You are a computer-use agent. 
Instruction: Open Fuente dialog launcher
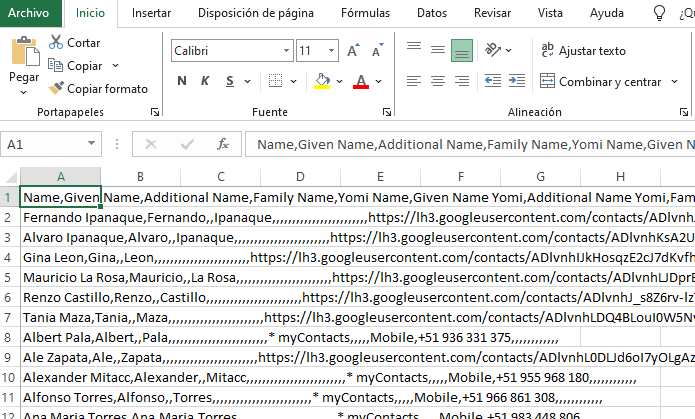click(387, 112)
